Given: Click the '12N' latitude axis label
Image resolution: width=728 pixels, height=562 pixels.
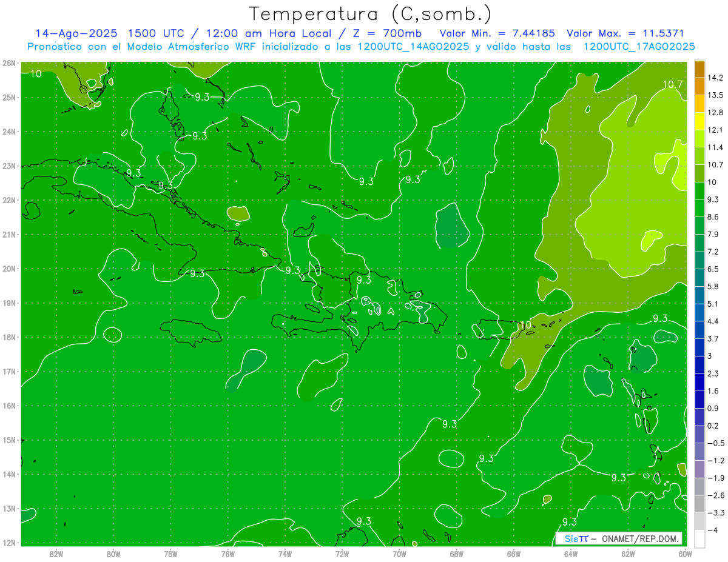Looking at the screenshot, I should [x=9, y=543].
